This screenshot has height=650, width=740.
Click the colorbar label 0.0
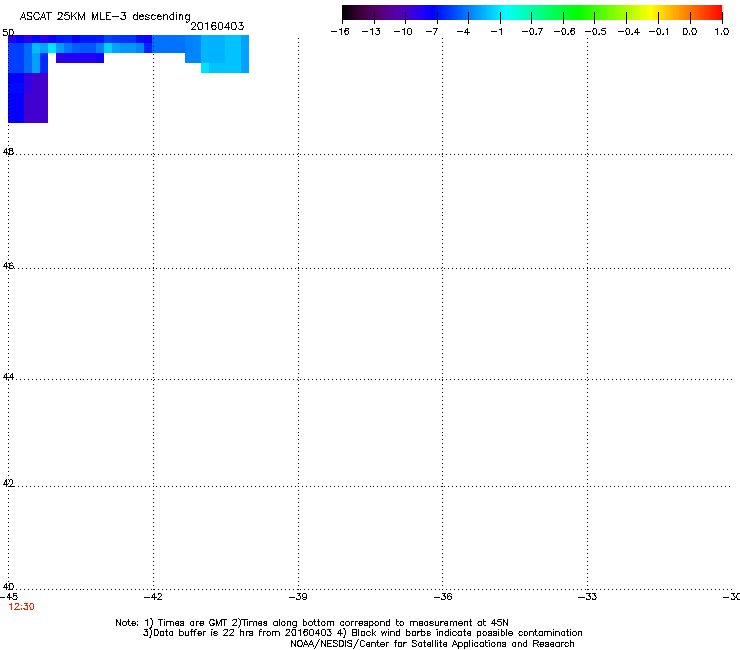tap(690, 32)
